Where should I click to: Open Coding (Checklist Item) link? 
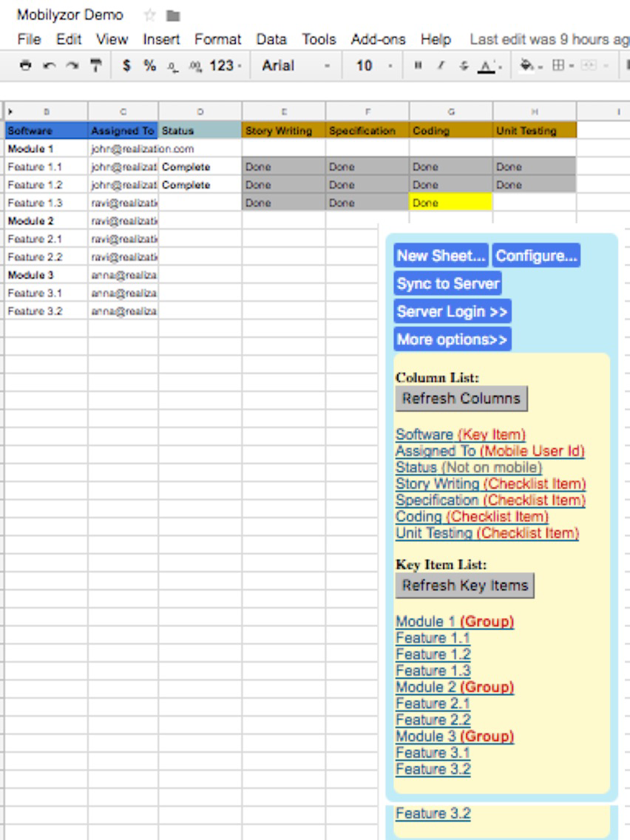coord(472,517)
